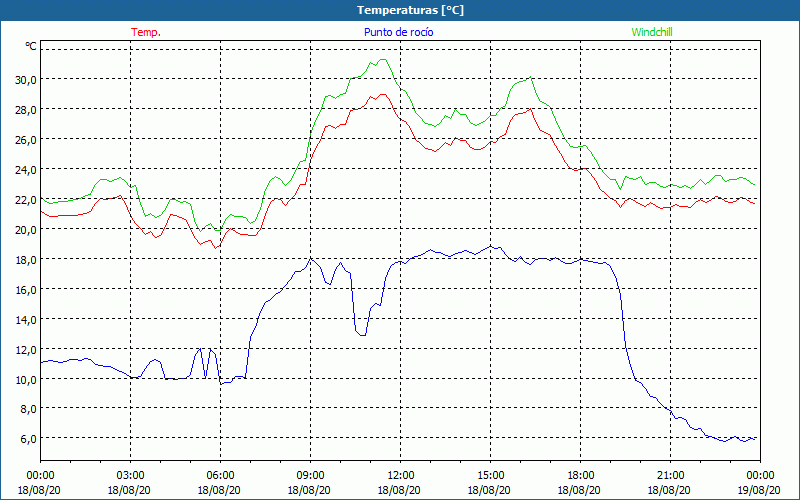Click the 8,0 y-axis value

tap(28, 409)
